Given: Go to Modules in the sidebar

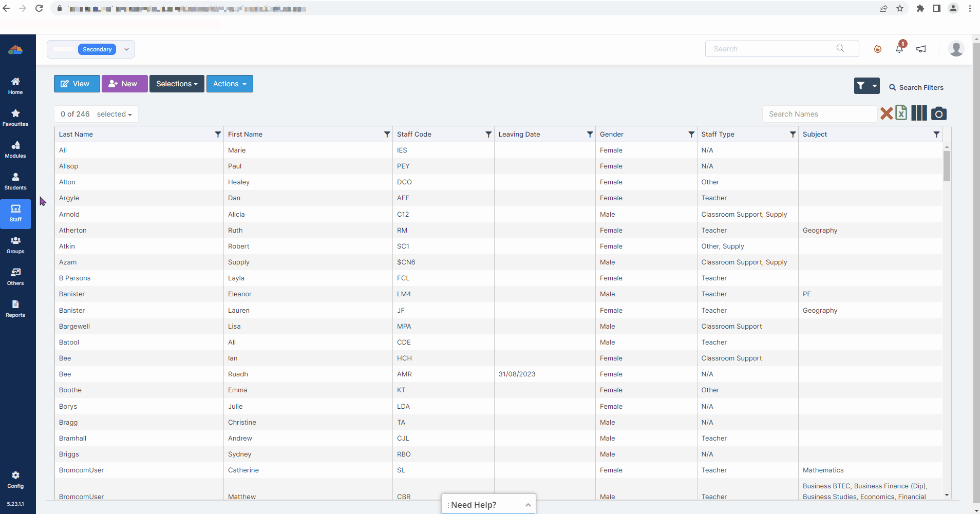Looking at the screenshot, I should 15,149.
